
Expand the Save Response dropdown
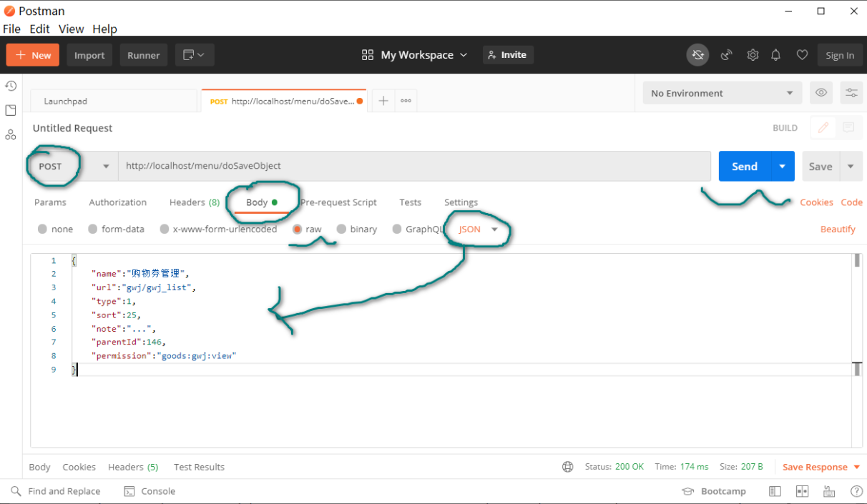[x=857, y=467]
